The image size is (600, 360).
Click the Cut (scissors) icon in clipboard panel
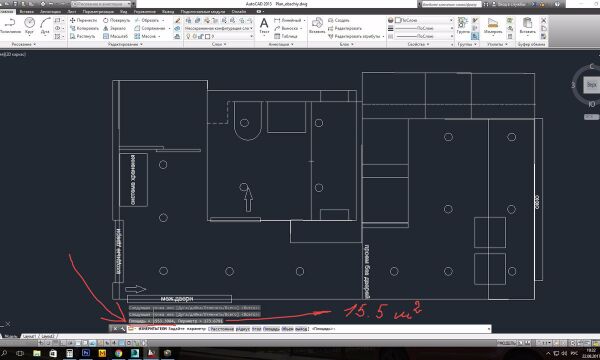coord(543,20)
